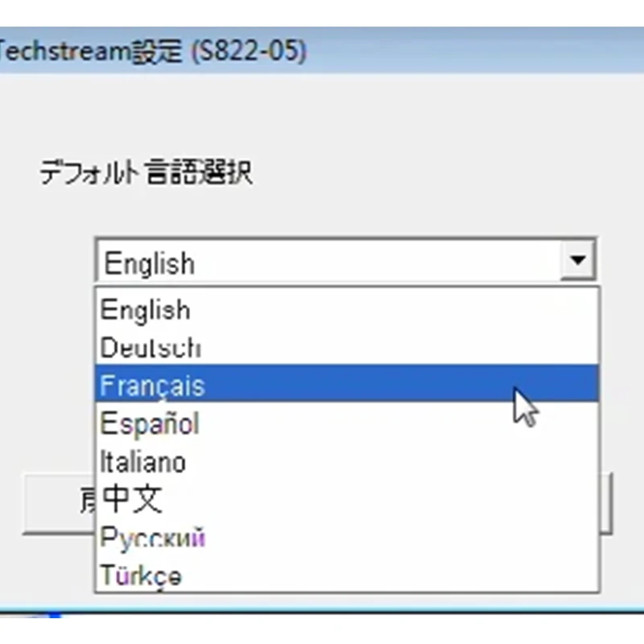The image size is (644, 644).
Task: Select Türkçe language option
Action: click(347, 574)
